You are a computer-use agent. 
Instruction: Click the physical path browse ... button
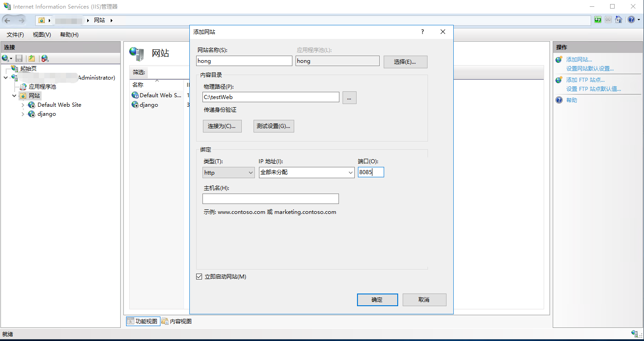[349, 97]
